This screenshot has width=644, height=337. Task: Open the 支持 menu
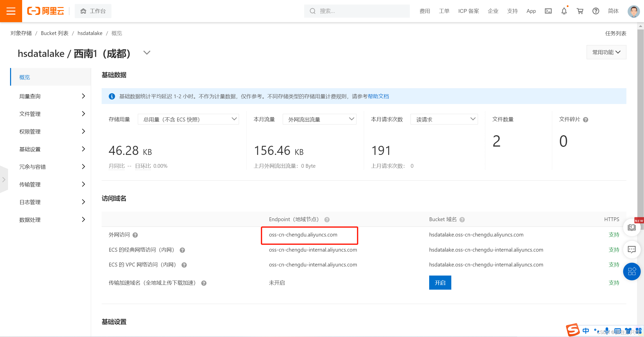click(x=512, y=11)
